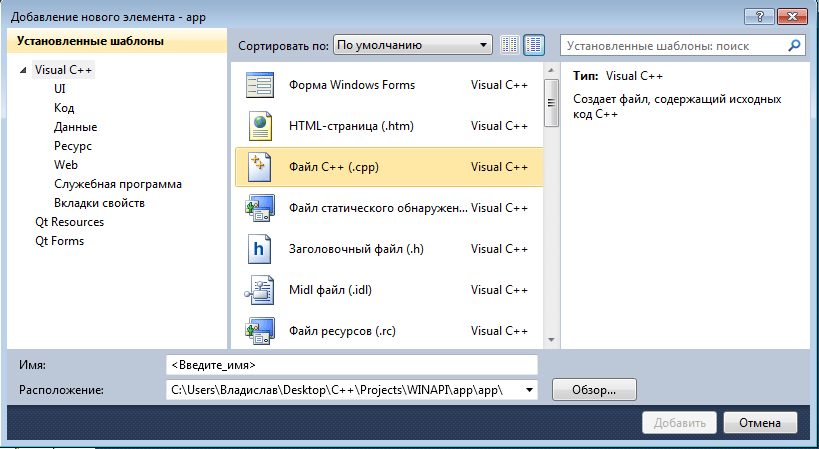Click the search magnifier icon
The image size is (819, 449).
tap(794, 45)
